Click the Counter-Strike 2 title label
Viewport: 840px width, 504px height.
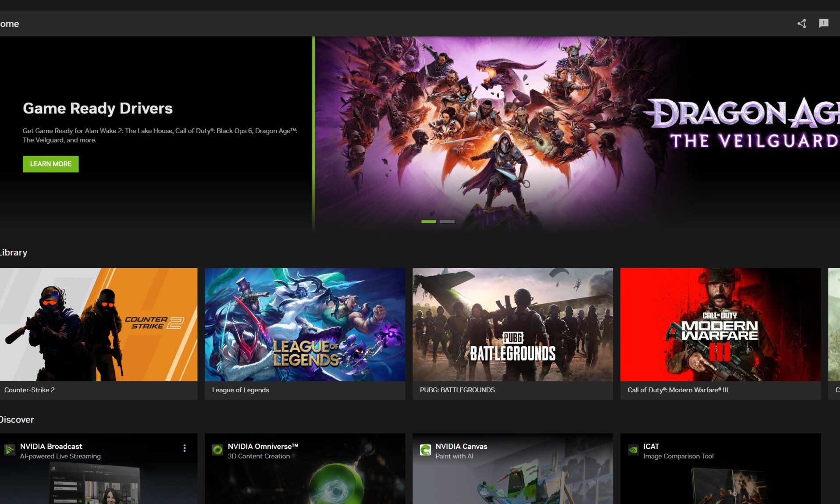(29, 390)
